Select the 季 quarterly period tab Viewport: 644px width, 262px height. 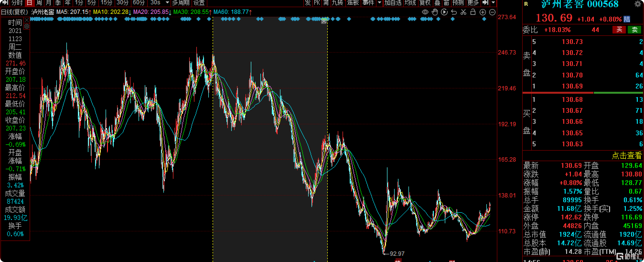pos(58,3)
